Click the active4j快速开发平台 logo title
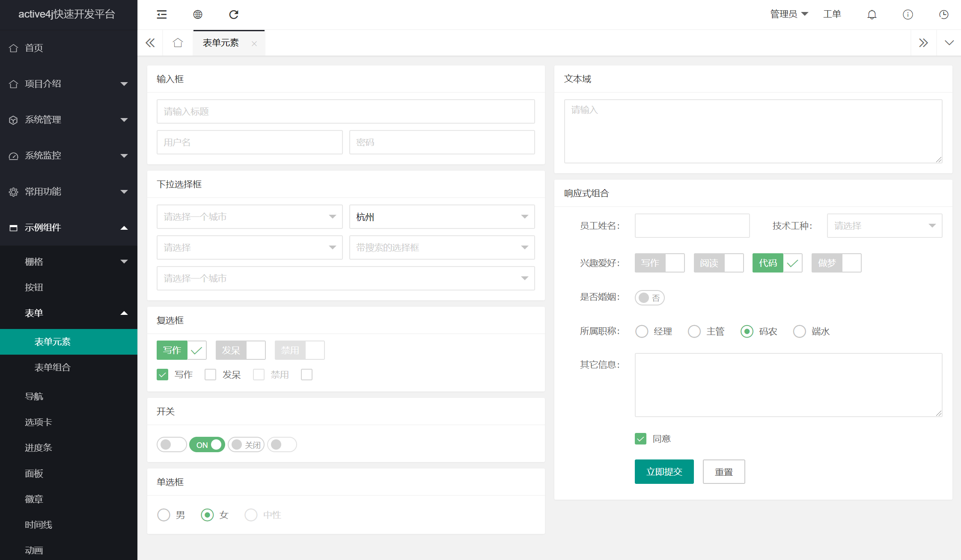Viewport: 961px width, 560px height. 67,14
